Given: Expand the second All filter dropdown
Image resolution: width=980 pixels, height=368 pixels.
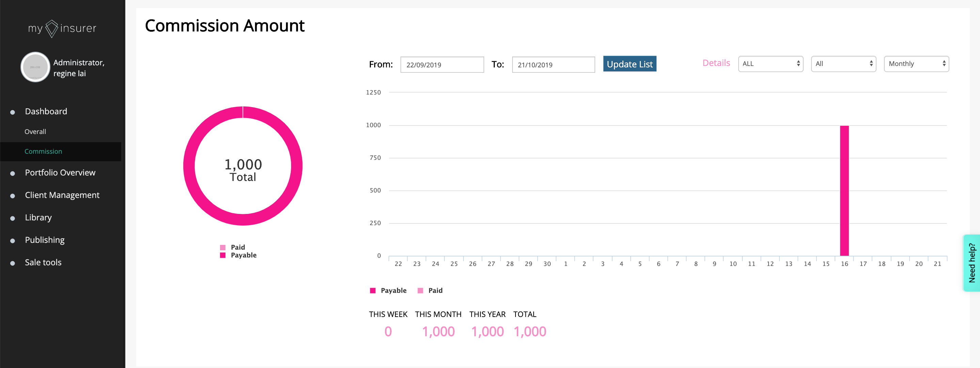Looking at the screenshot, I should 843,64.
